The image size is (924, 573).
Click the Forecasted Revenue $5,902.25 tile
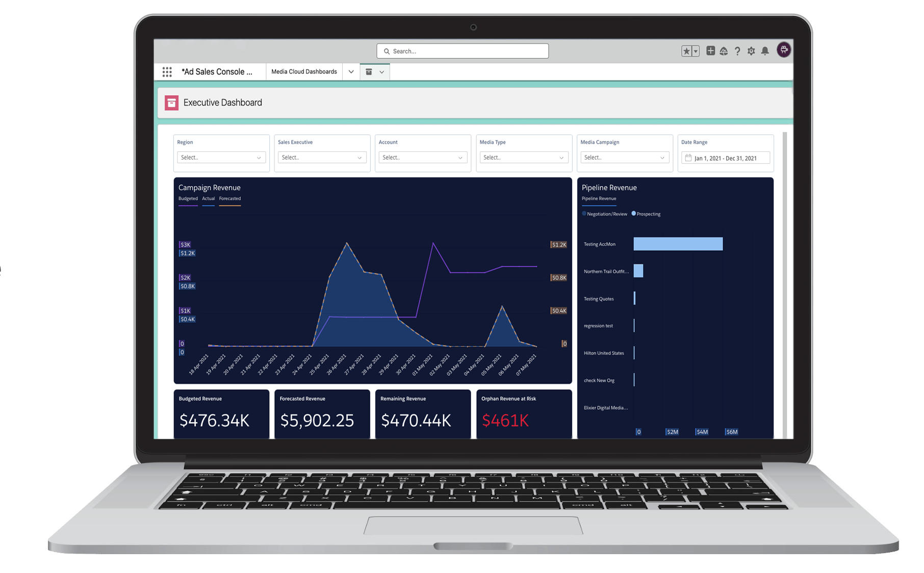click(x=322, y=414)
